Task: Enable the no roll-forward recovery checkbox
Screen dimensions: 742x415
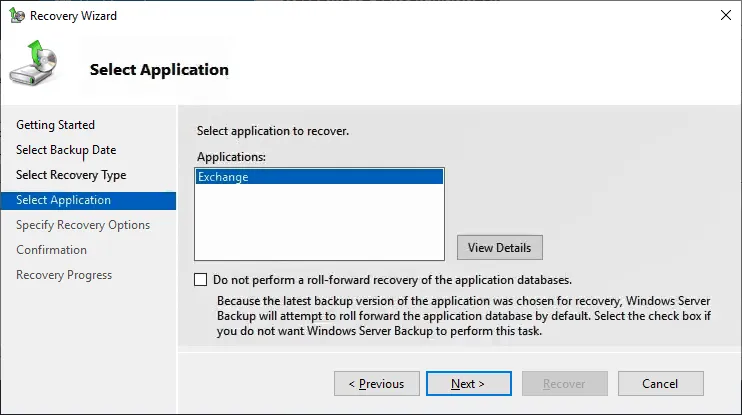Action: pyautogui.click(x=201, y=280)
